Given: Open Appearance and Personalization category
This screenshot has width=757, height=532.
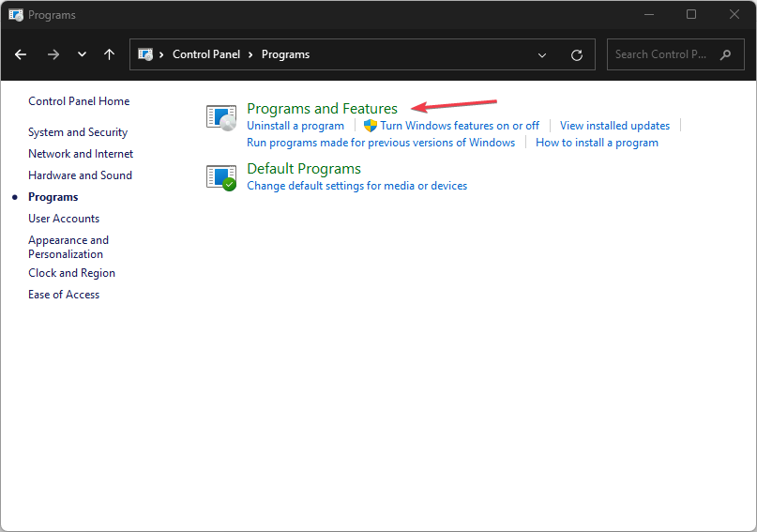Looking at the screenshot, I should click(x=68, y=247).
